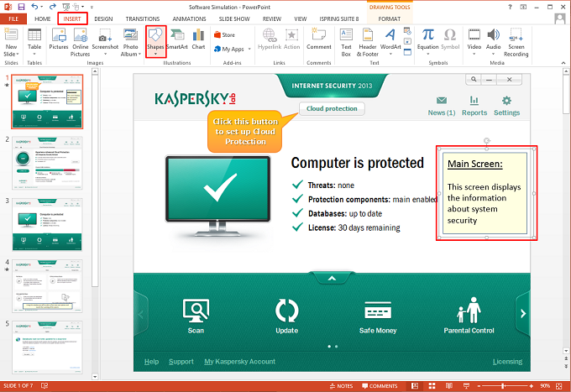Click the slide panel scroll down arrow

click(x=95, y=376)
